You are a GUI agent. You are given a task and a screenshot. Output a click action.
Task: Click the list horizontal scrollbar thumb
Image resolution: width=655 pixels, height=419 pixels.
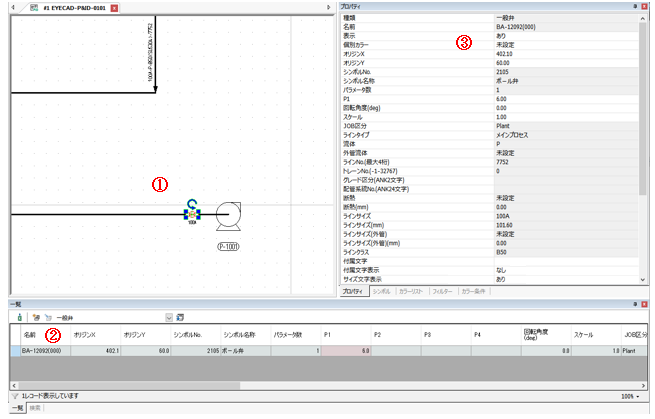[x=129, y=386]
